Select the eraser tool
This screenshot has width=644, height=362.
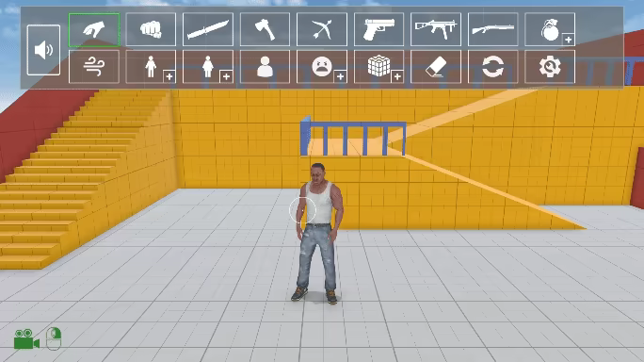coord(436,67)
